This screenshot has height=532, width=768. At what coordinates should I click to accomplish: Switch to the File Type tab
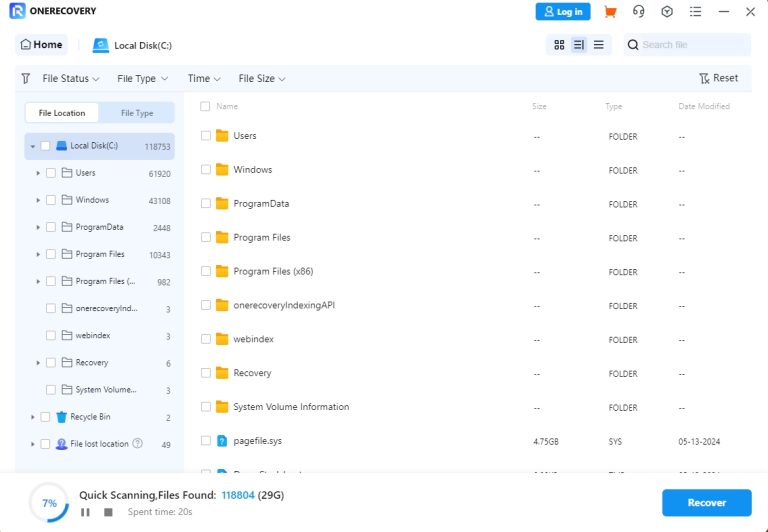point(137,113)
